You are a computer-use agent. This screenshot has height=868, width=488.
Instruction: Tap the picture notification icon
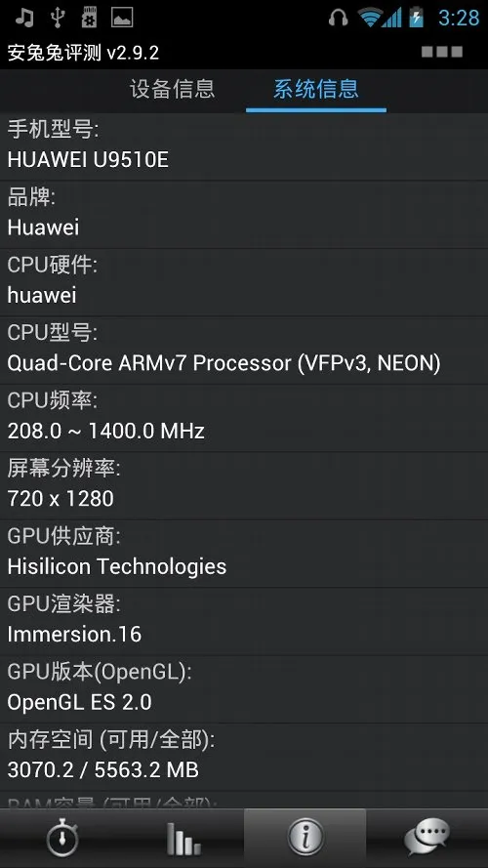(x=122, y=18)
